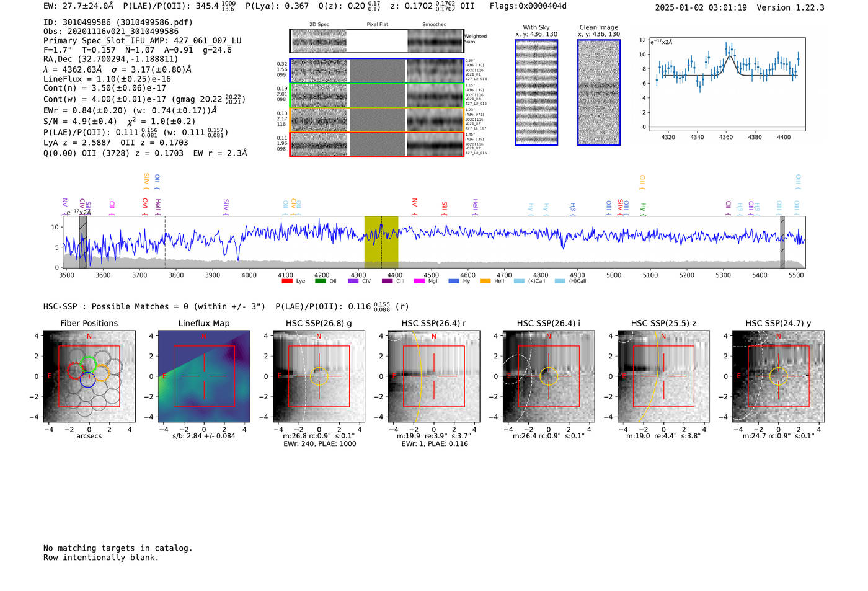Select the LineFlux = 1.10(±0.25)e-16 line
868x591 pixels.
point(107,79)
